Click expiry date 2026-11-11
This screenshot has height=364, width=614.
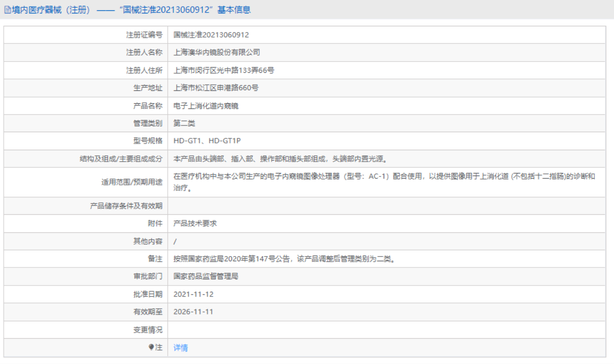(194, 312)
